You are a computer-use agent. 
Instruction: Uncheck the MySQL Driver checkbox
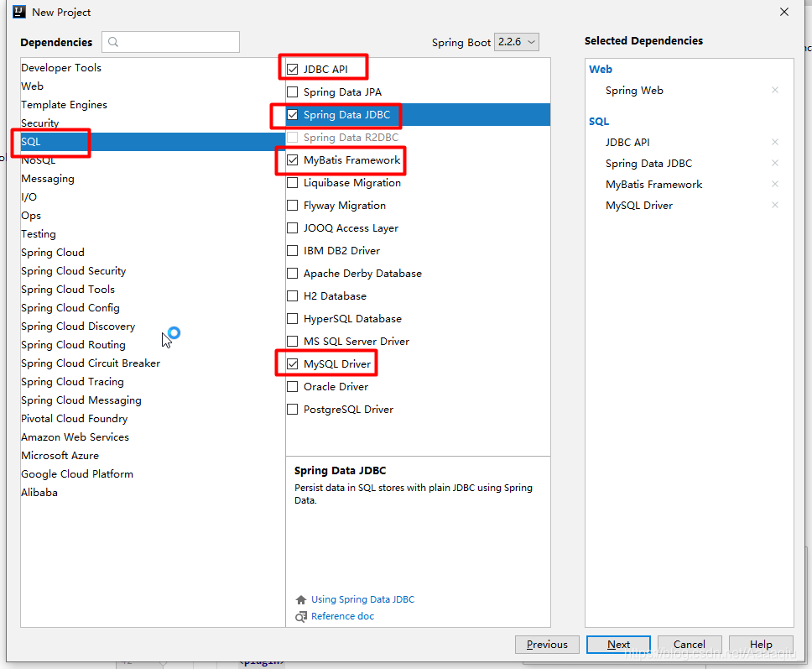293,364
